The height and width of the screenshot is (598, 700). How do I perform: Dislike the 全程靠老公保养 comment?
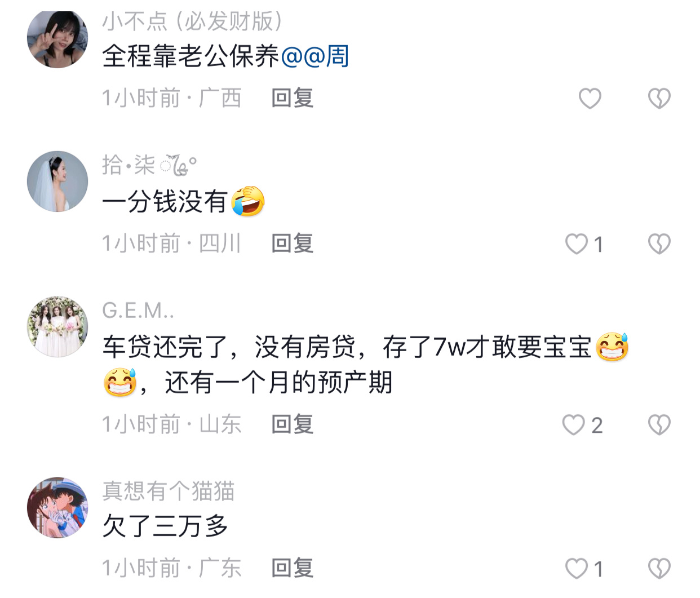tap(659, 99)
